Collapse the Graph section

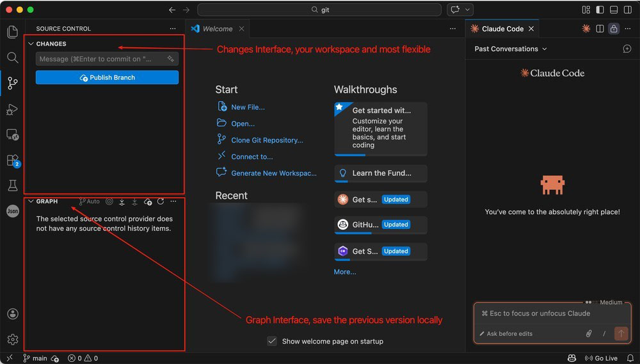31,201
